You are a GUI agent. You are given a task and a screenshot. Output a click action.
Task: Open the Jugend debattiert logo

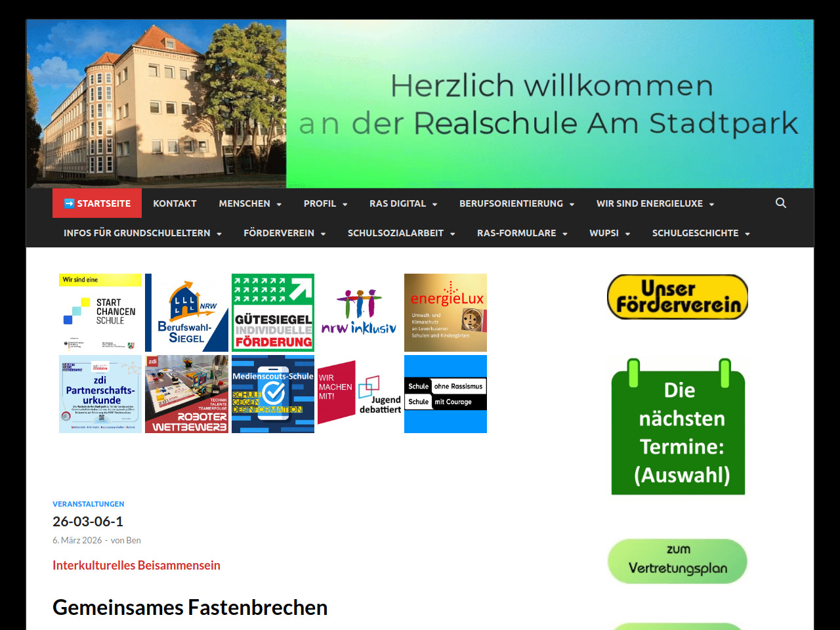359,394
